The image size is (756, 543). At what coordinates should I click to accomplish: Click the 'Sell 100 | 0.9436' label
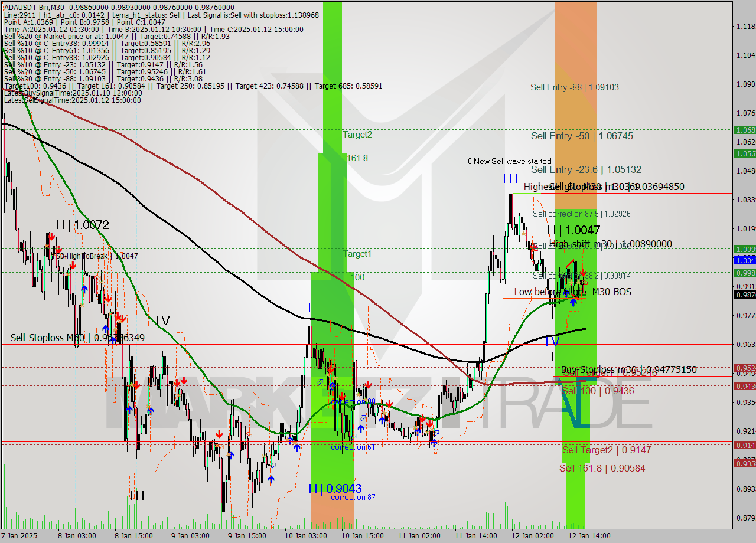pyautogui.click(x=598, y=391)
